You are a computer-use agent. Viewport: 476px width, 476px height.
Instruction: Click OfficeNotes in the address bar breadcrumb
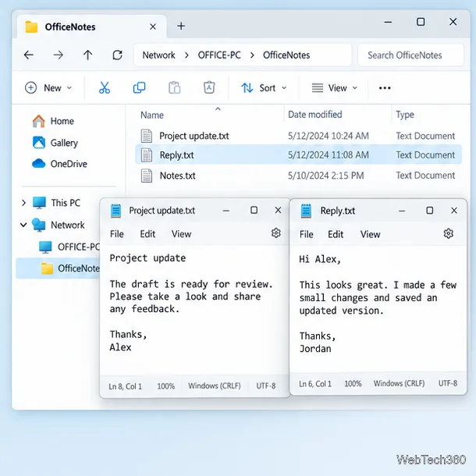(286, 55)
